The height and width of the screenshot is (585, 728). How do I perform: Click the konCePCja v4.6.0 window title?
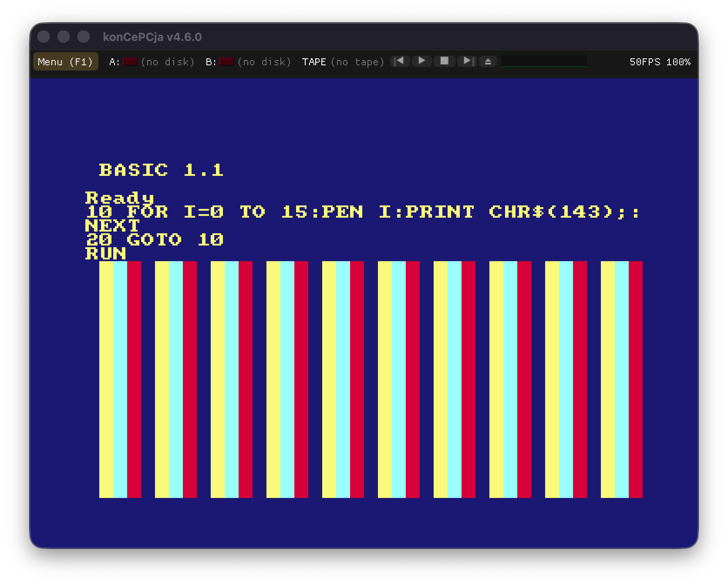(152, 37)
